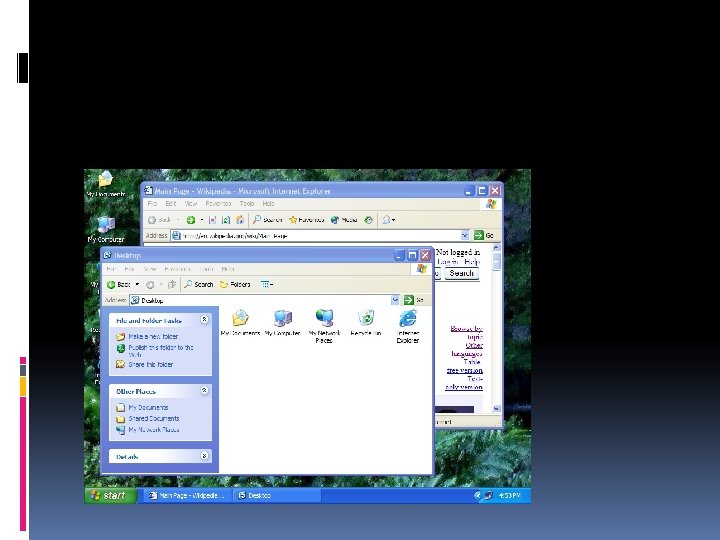This screenshot has height=540, width=720.
Task: Switch to Desktop taskbar button
Action: (277, 495)
